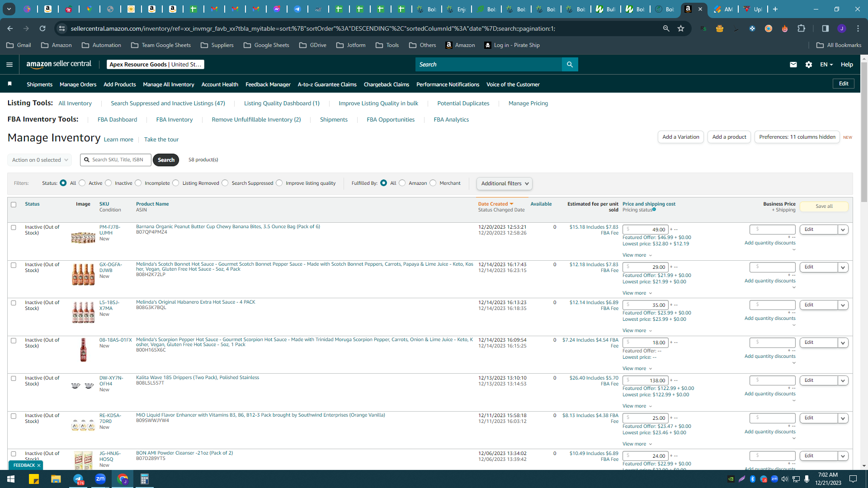Open Action on 0 selected dropdown

pyautogui.click(x=40, y=160)
